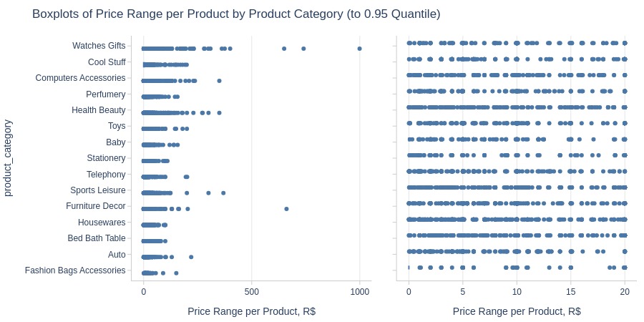Select the Stationery category label
This screenshot has width=644, height=322.
tap(107, 158)
